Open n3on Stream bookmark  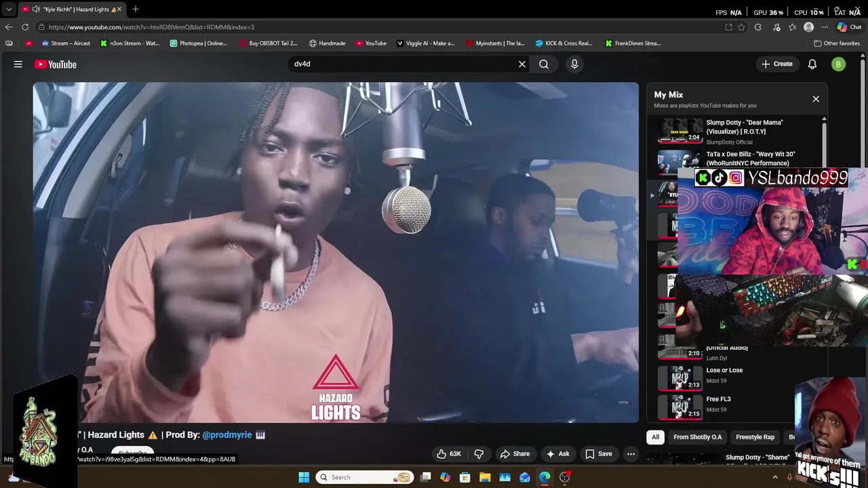coord(130,43)
